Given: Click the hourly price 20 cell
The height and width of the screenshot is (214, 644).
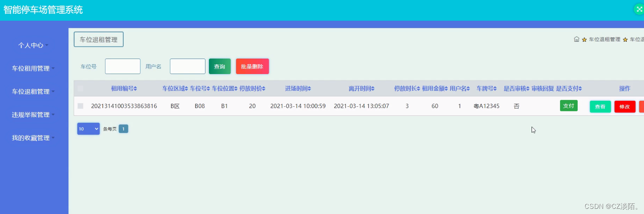Looking at the screenshot, I should pos(252,106).
